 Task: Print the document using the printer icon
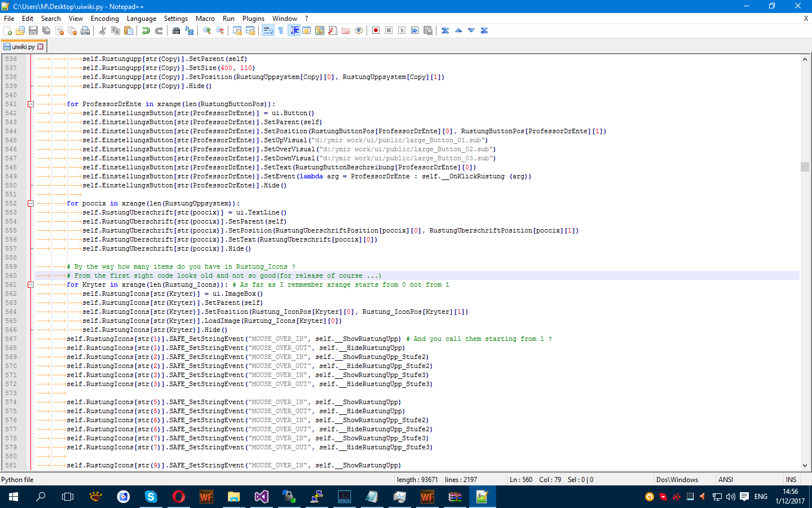point(85,30)
